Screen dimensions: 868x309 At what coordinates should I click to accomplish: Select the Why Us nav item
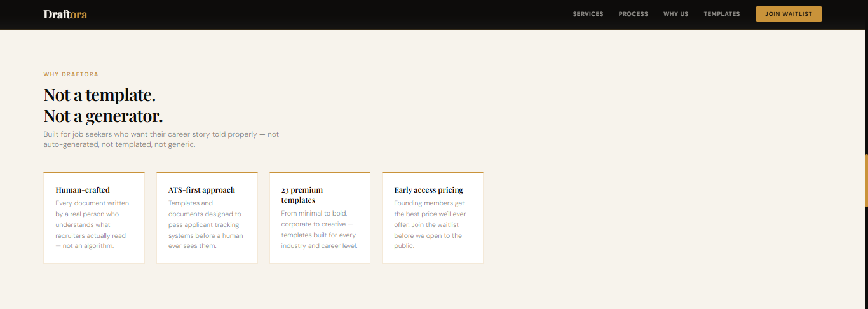pos(675,14)
